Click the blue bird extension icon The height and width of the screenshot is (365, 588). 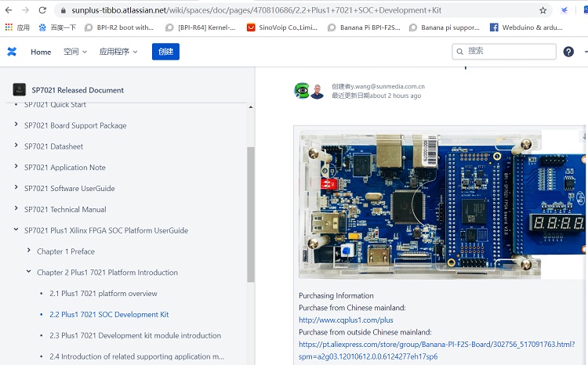564,10
